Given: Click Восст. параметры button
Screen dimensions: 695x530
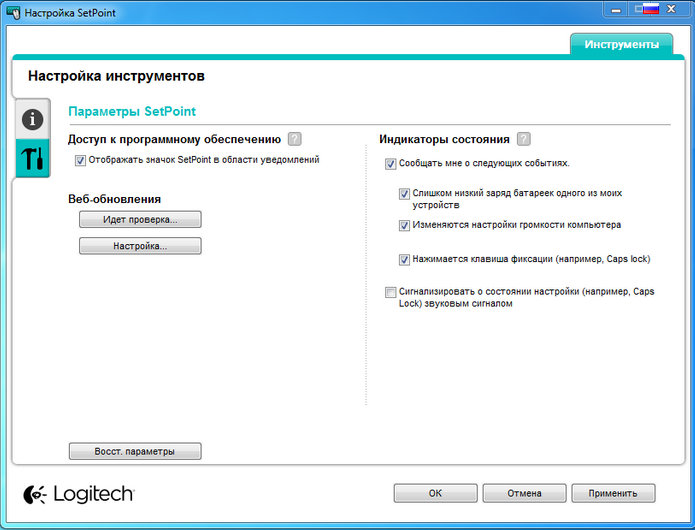Looking at the screenshot, I should [135, 451].
